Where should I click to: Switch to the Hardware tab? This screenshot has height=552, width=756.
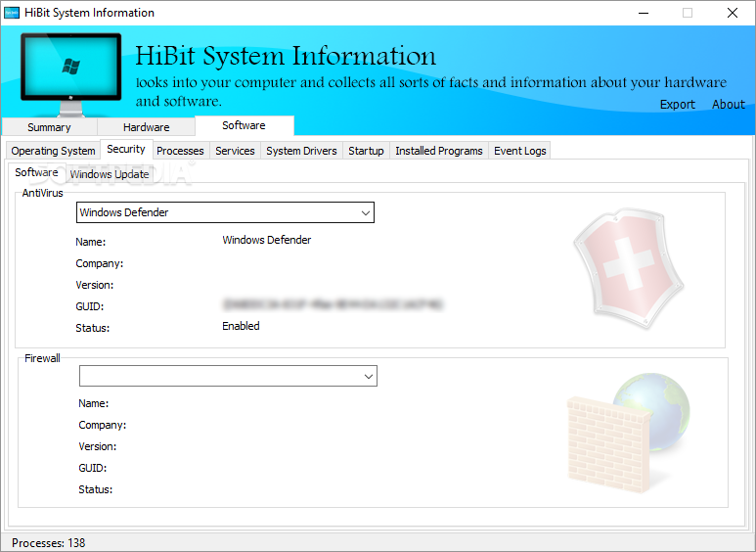(x=146, y=127)
